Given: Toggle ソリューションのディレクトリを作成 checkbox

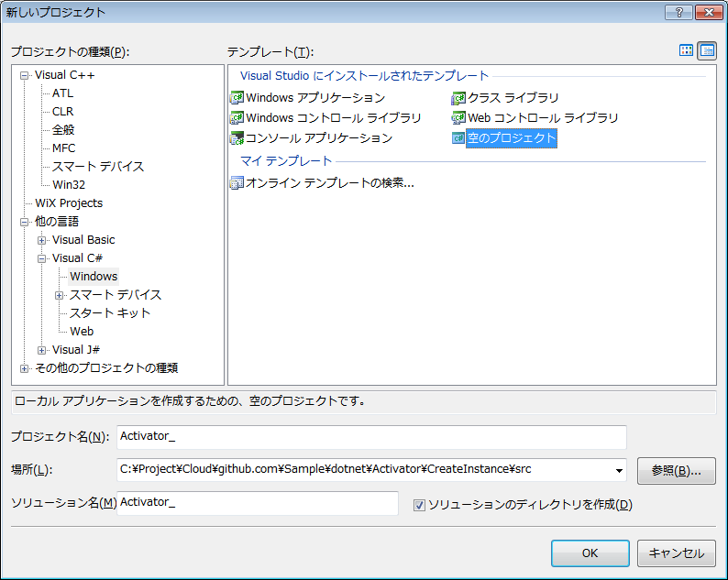Looking at the screenshot, I should click(419, 505).
